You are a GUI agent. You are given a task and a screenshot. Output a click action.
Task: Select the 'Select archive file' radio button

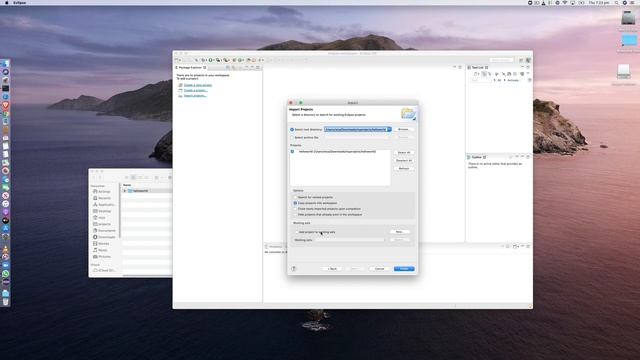click(292, 138)
